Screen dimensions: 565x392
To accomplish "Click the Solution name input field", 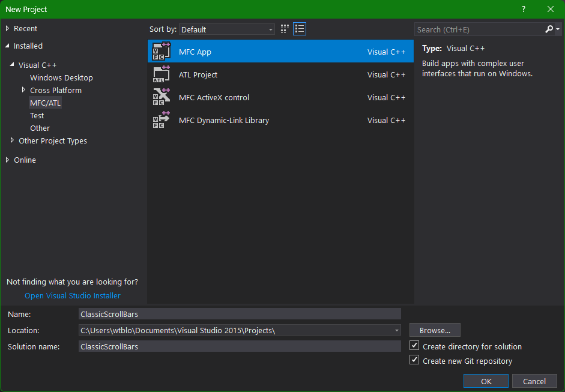I will click(x=240, y=346).
